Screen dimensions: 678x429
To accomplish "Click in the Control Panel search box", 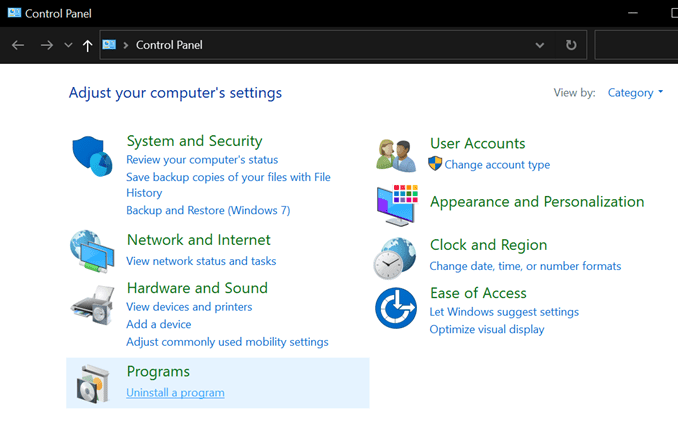I will (x=636, y=45).
